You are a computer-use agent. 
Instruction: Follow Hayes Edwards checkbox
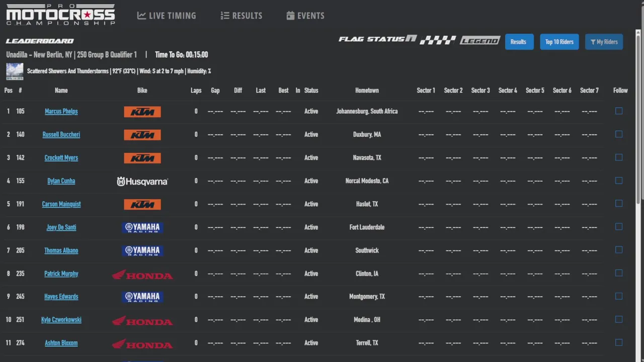(619, 296)
